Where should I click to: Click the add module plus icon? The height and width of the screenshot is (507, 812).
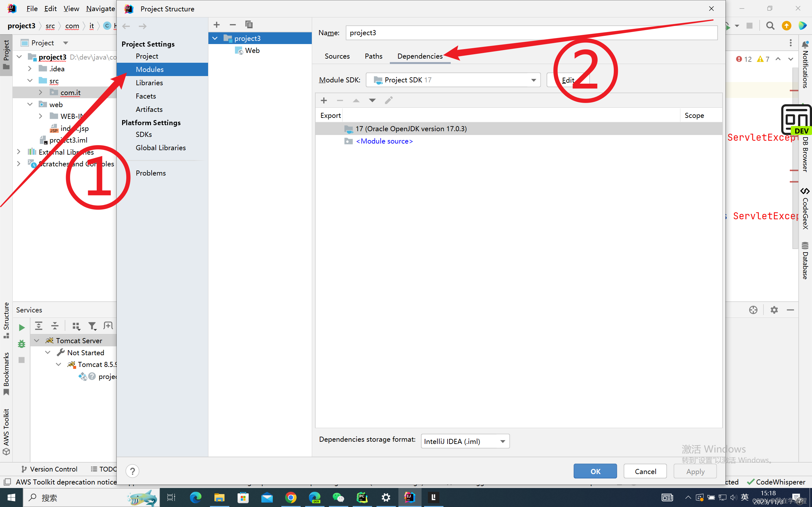[216, 25]
